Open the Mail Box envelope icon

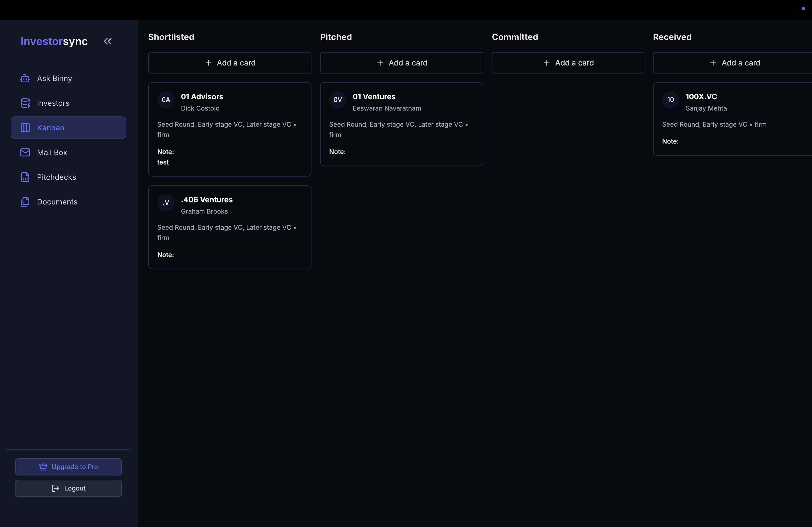tap(25, 152)
